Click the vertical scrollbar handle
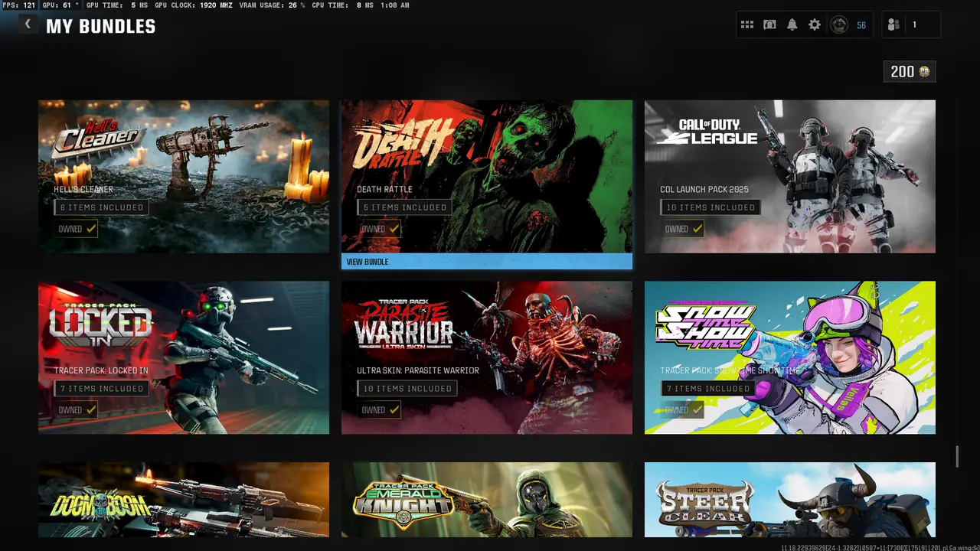Screen dimensions: 980x551 [957, 457]
